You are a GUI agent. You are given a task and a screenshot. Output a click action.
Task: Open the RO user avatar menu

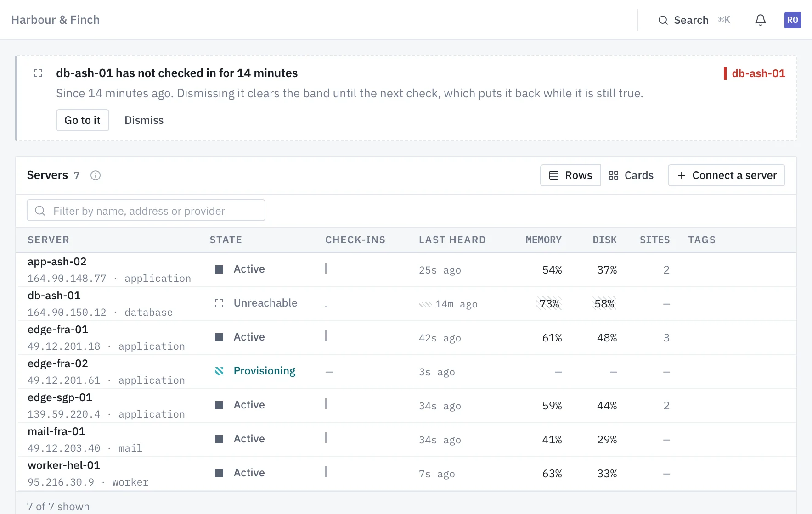pyautogui.click(x=792, y=20)
